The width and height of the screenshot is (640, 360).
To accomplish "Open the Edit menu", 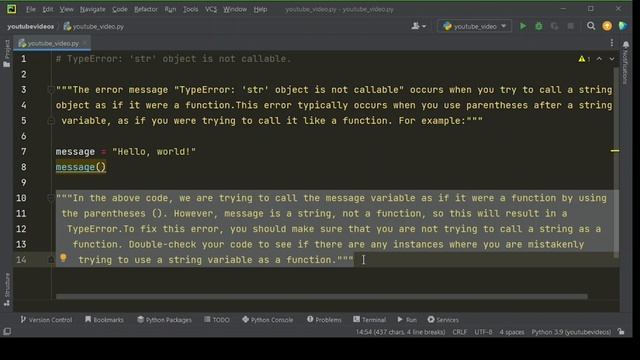I will point(48,9).
